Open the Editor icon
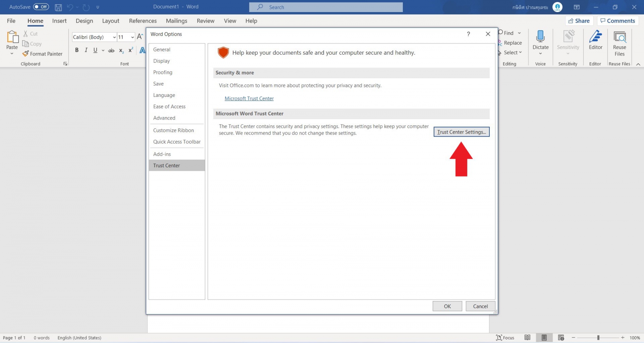The width and height of the screenshot is (644, 343). point(596,37)
